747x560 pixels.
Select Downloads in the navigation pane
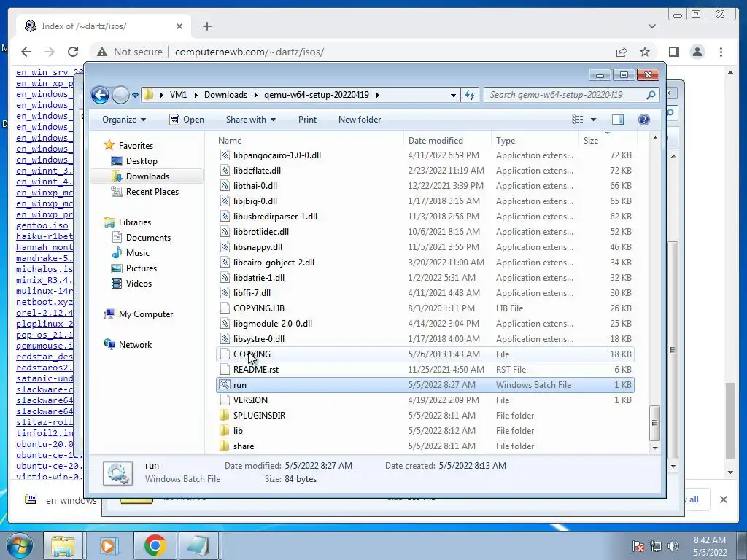(147, 176)
